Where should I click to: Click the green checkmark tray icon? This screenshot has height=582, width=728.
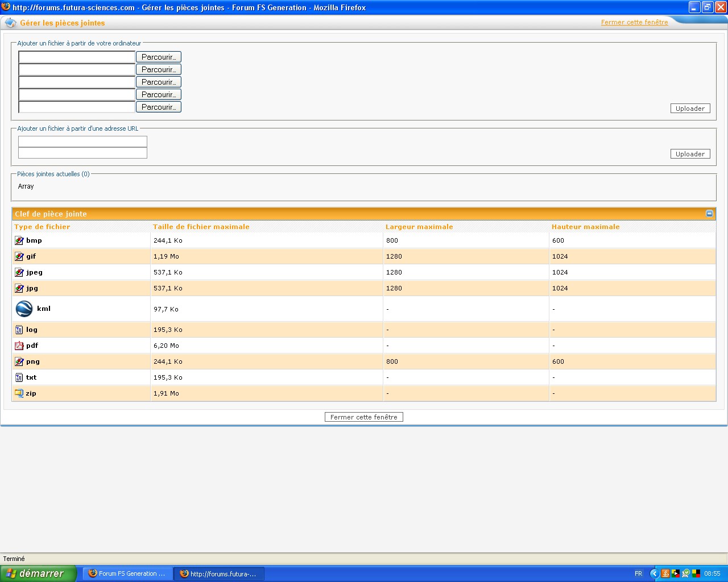pos(686,573)
